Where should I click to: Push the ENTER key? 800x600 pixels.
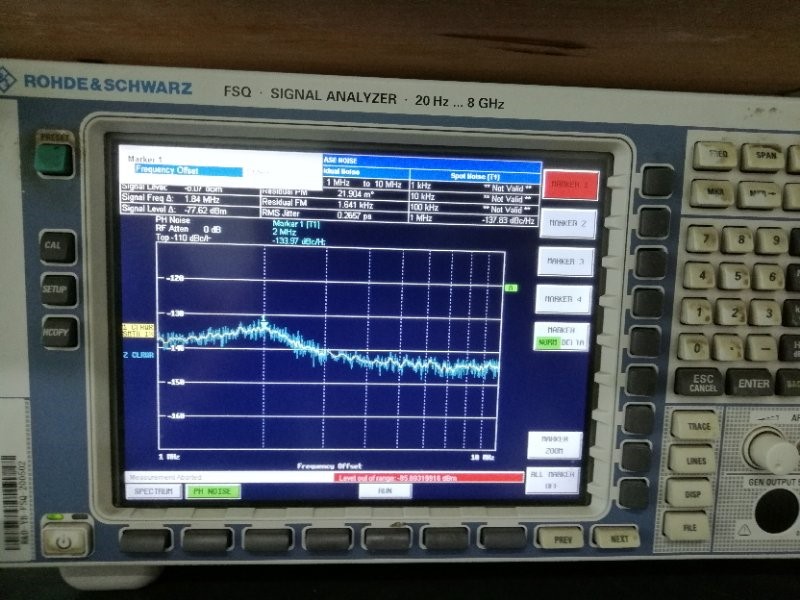coord(750,383)
